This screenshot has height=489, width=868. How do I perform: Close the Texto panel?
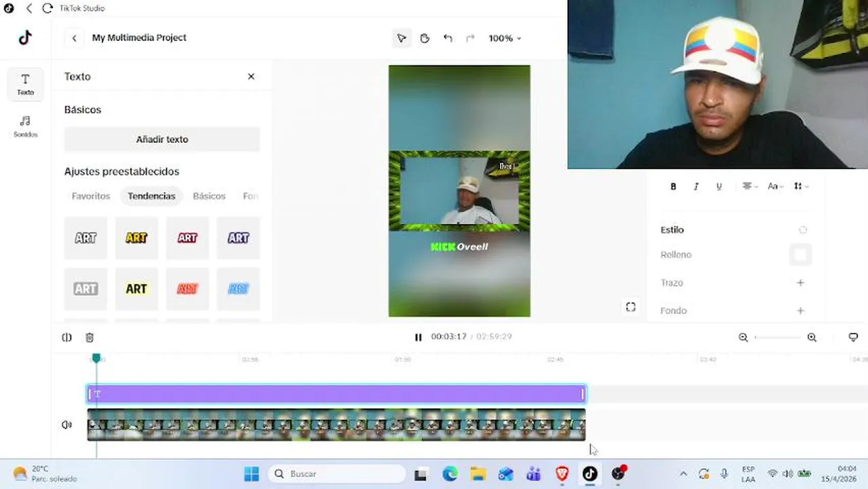coord(251,76)
